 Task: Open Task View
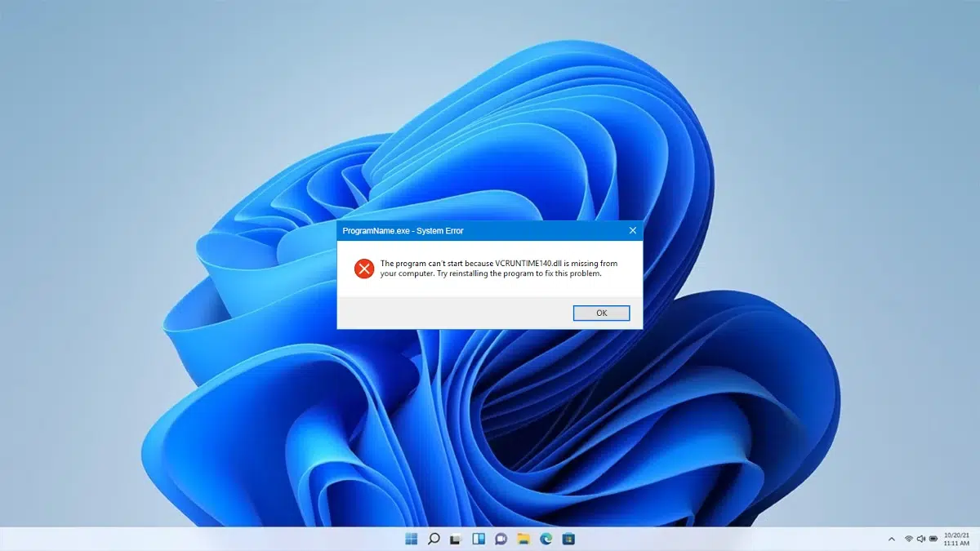pos(456,539)
